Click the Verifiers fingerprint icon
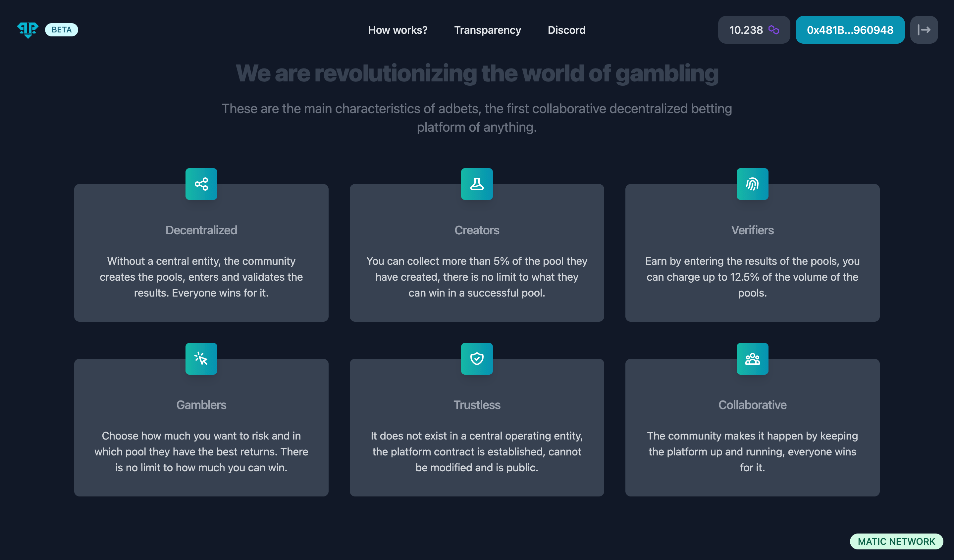Image resolution: width=954 pixels, height=560 pixels. tap(752, 184)
